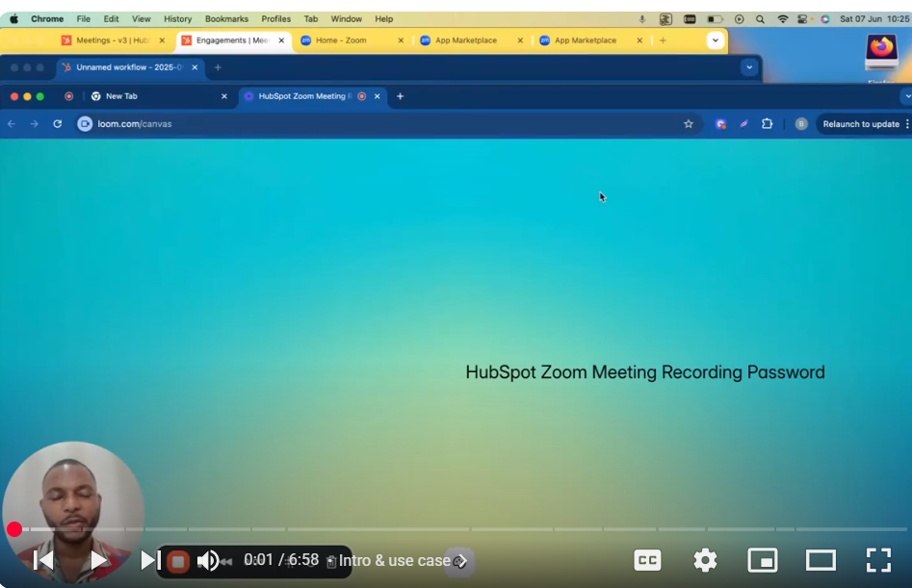Image resolution: width=912 pixels, height=588 pixels.
Task: Open the Chrome menu in menu bar
Action: pos(47,18)
